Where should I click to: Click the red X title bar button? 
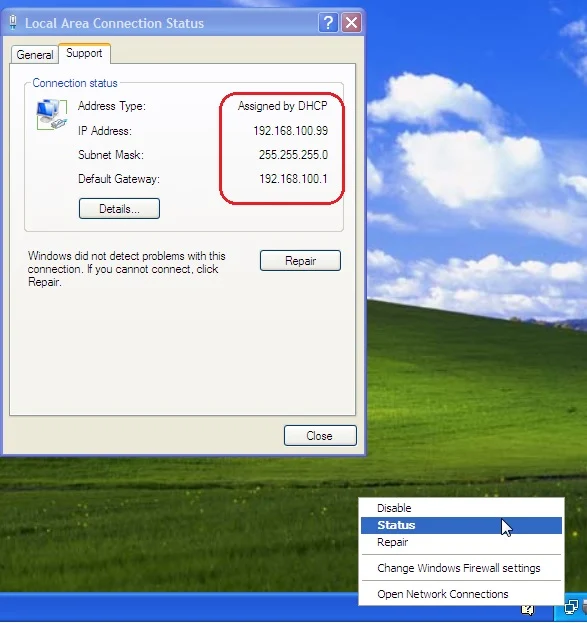point(352,23)
